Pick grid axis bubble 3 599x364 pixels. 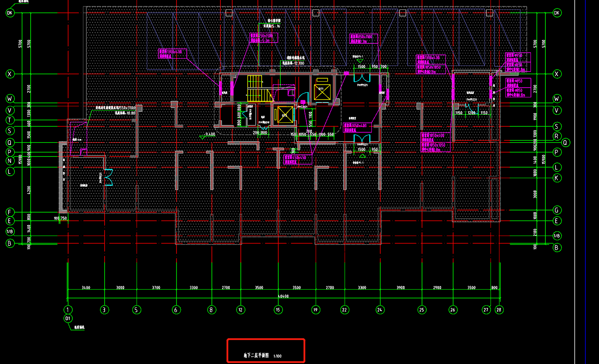104,310
